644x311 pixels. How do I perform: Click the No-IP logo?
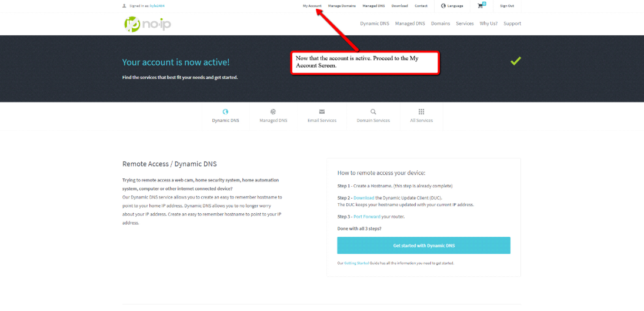click(147, 24)
